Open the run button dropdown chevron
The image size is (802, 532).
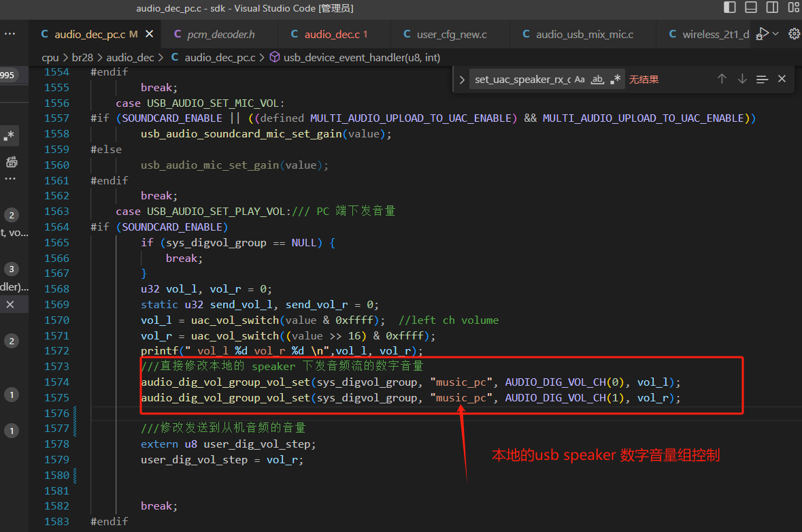776,34
